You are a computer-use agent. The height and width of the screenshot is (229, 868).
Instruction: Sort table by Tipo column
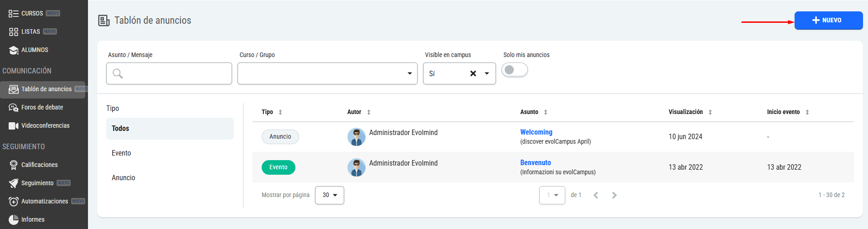click(x=280, y=112)
